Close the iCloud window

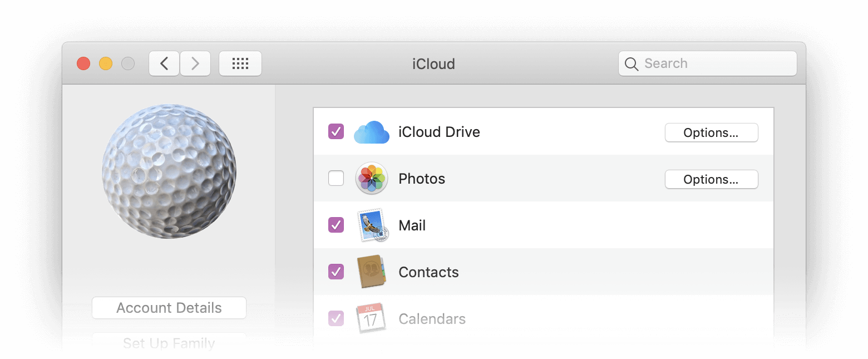tap(83, 63)
